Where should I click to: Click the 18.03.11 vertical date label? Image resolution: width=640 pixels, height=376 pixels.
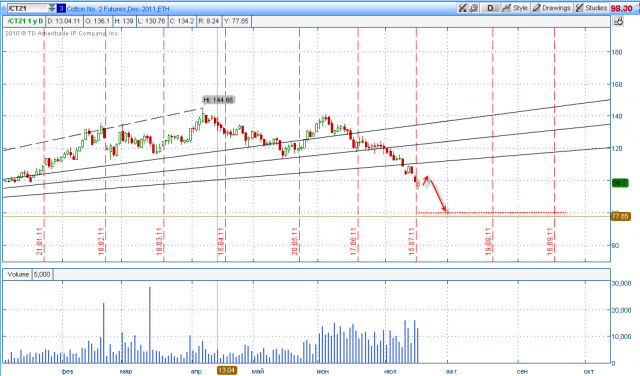tap(160, 242)
